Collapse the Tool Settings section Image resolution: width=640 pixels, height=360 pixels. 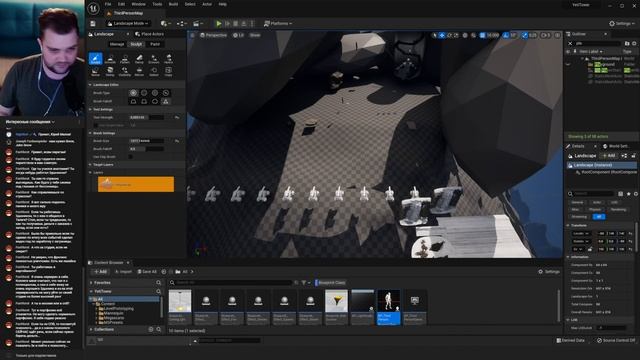pos(90,109)
